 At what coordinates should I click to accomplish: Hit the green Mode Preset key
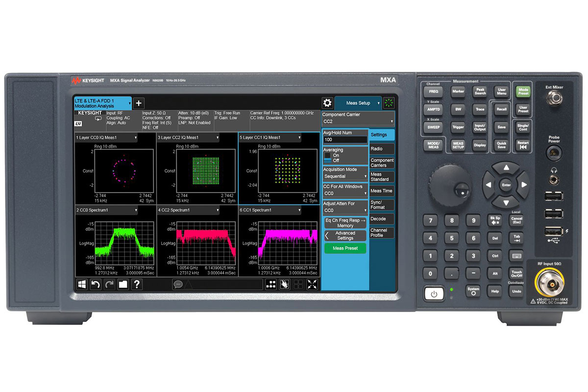(523, 91)
